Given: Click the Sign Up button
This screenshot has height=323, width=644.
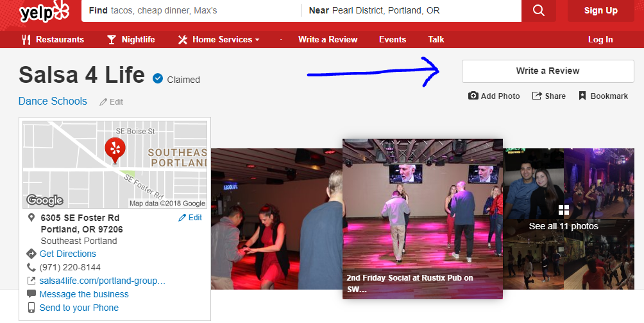Looking at the screenshot, I should pos(601,11).
